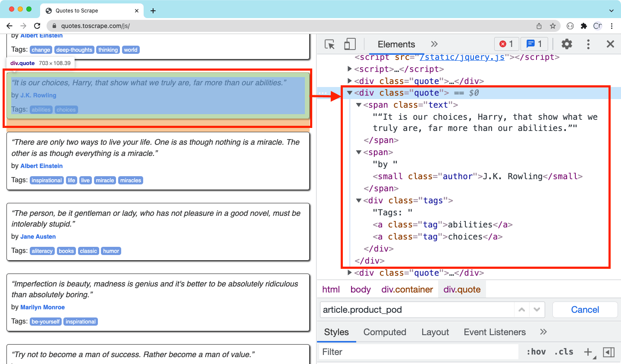The width and height of the screenshot is (621, 364).
Task: Bookmark this page with the star icon
Action: (553, 26)
